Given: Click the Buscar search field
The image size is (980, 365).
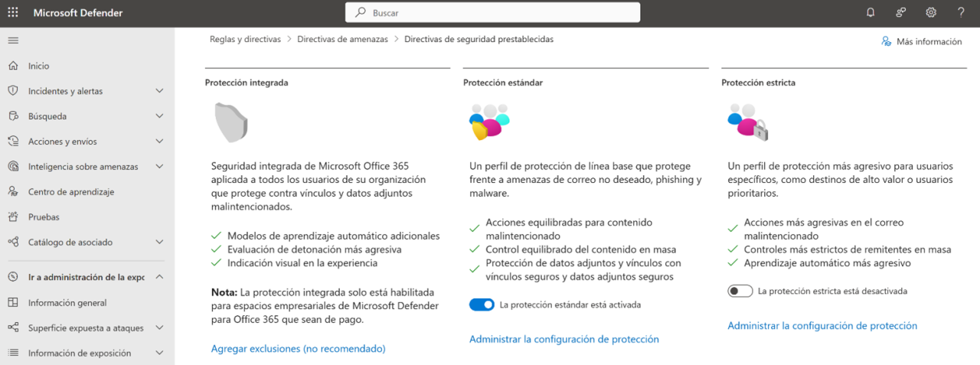Looking at the screenshot, I should pyautogui.click(x=492, y=12).
